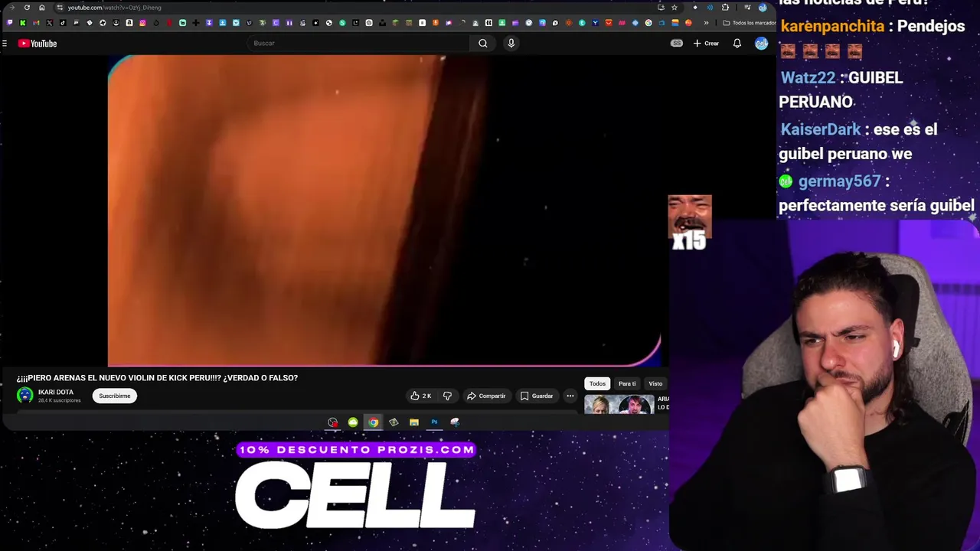980x551 pixels.
Task: Start voice search with microphone icon
Action: (x=511, y=44)
